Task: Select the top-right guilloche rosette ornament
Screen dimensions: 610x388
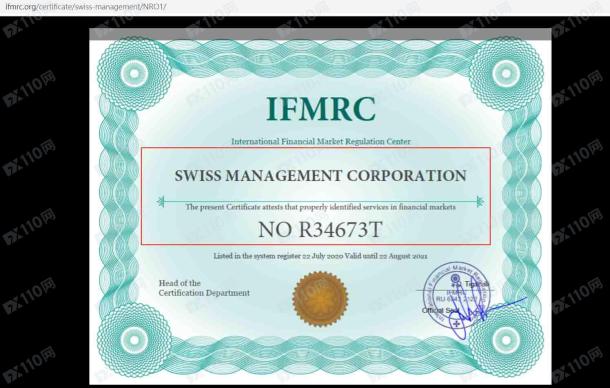Action: coord(506,74)
